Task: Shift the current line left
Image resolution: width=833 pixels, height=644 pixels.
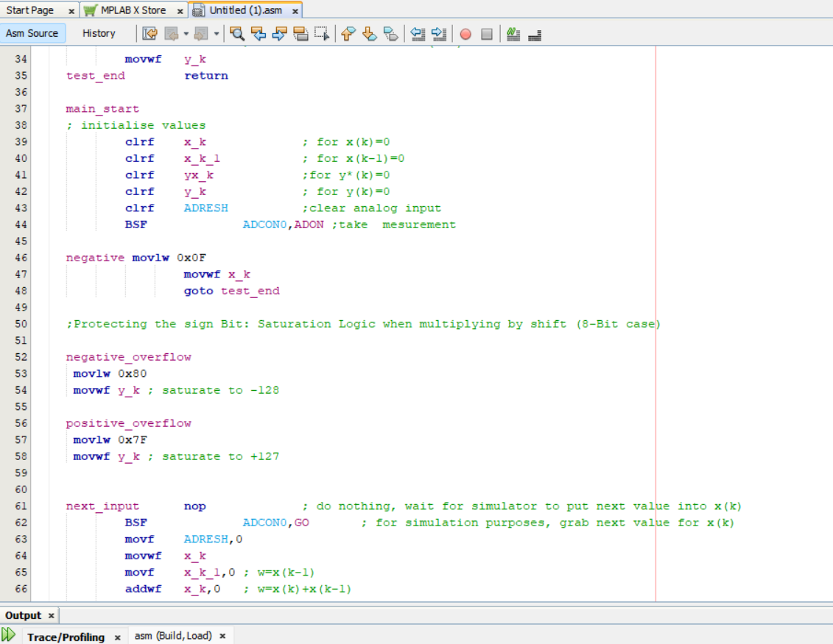Action: click(419, 34)
